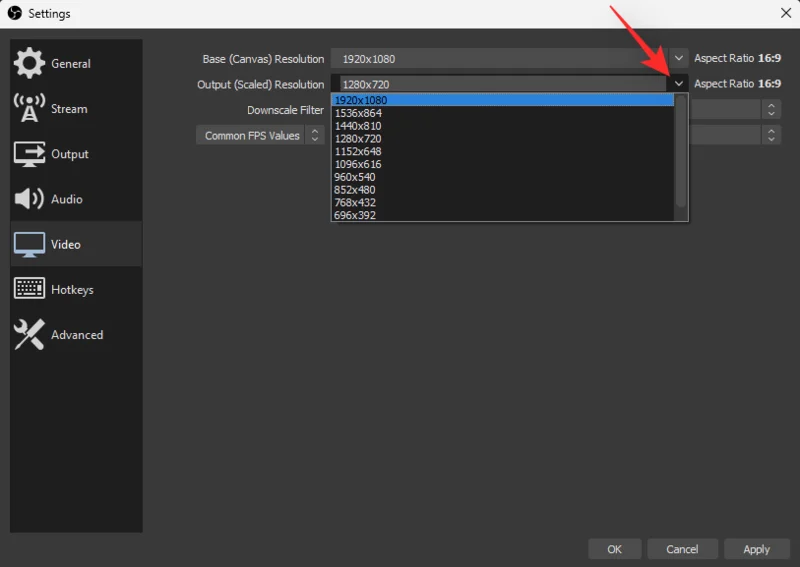The image size is (800, 567).
Task: Open the Audio speaker icon
Action: point(29,199)
